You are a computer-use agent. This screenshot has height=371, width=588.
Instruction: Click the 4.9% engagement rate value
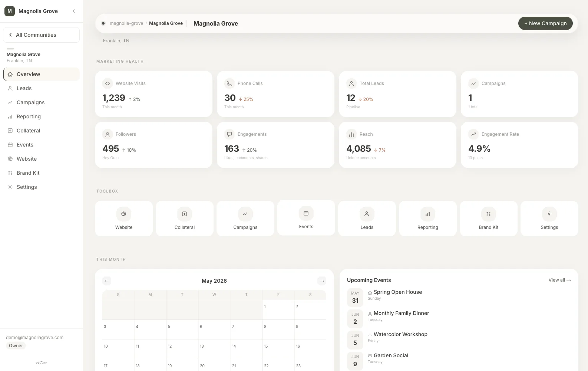pos(479,149)
